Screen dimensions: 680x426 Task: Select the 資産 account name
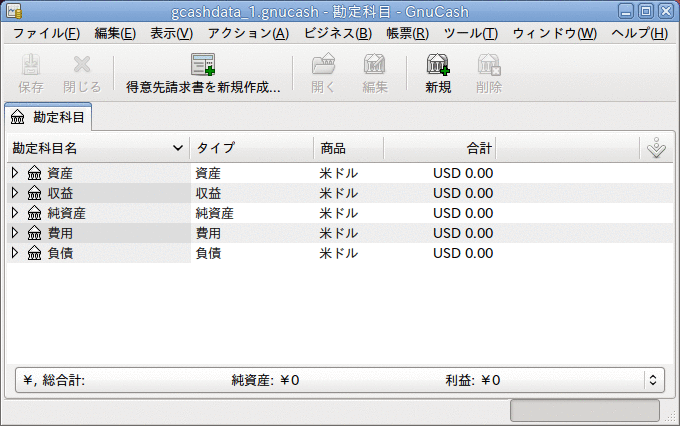pos(60,173)
